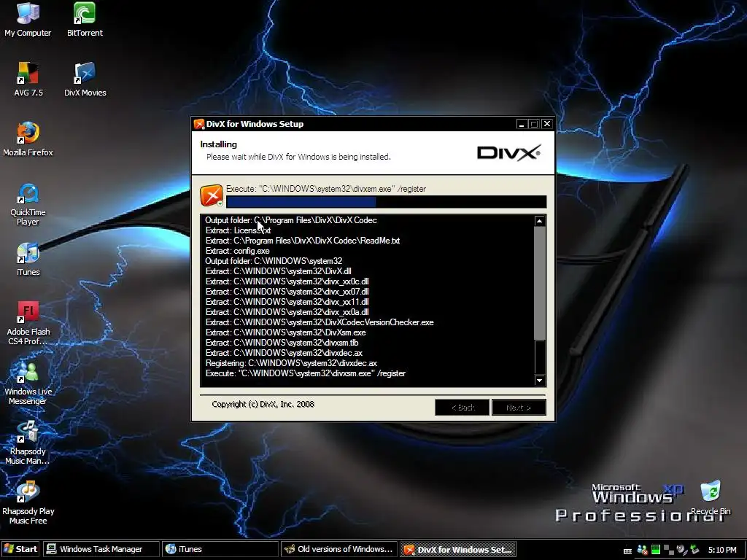Select the Recycle Bin desktop icon
Viewport: 747px width, 560px height.
(x=711, y=498)
